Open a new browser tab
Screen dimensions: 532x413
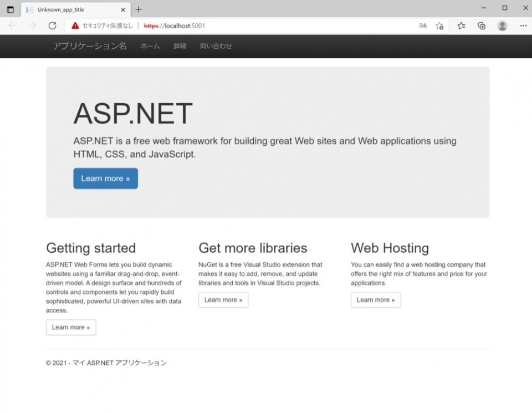coord(139,9)
